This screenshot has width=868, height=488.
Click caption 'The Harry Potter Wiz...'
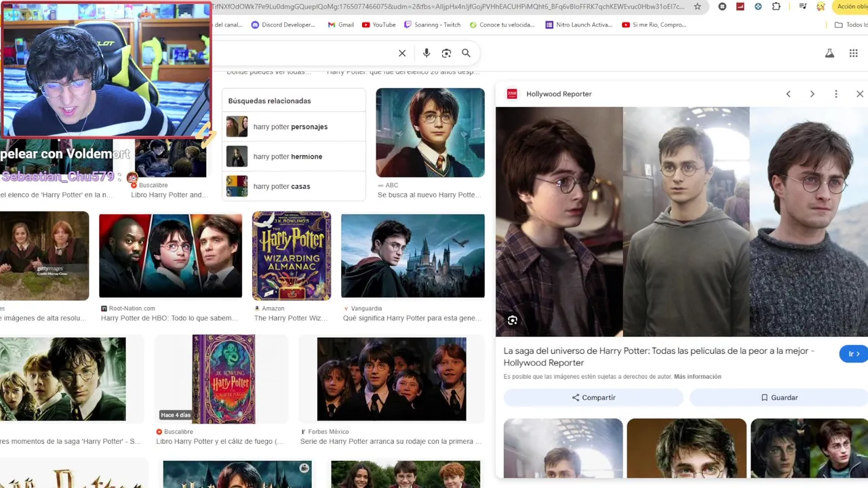[291, 319]
